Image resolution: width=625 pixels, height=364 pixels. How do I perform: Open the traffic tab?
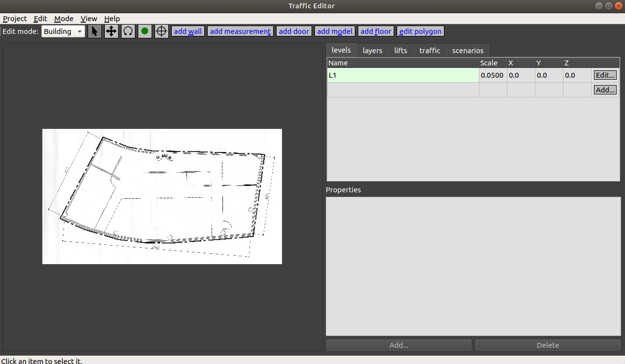point(430,50)
